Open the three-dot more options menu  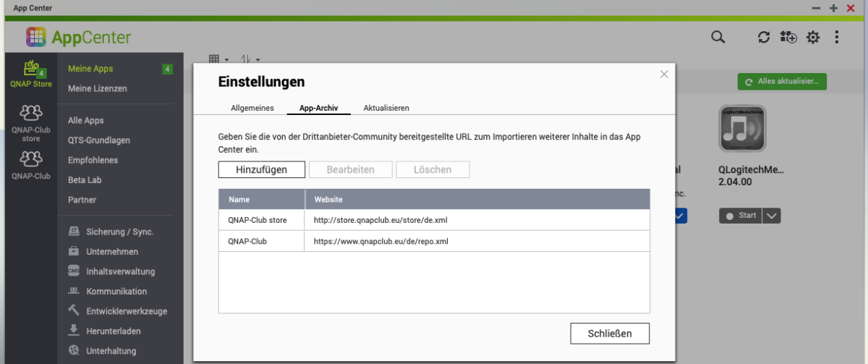coord(837,38)
